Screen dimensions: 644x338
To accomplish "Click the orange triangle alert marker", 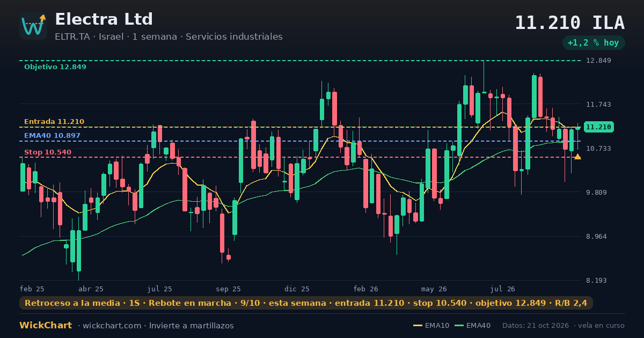I will click(x=577, y=157).
